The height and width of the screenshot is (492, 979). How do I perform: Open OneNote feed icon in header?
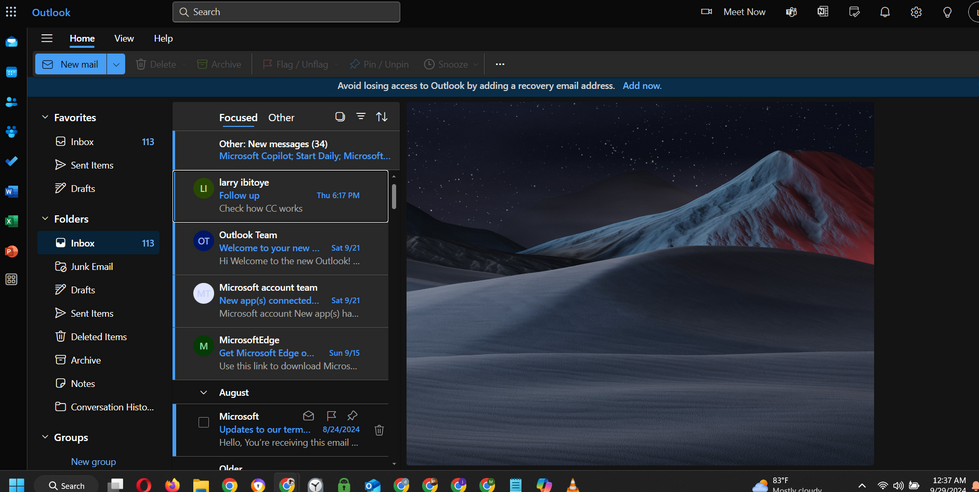(x=823, y=12)
